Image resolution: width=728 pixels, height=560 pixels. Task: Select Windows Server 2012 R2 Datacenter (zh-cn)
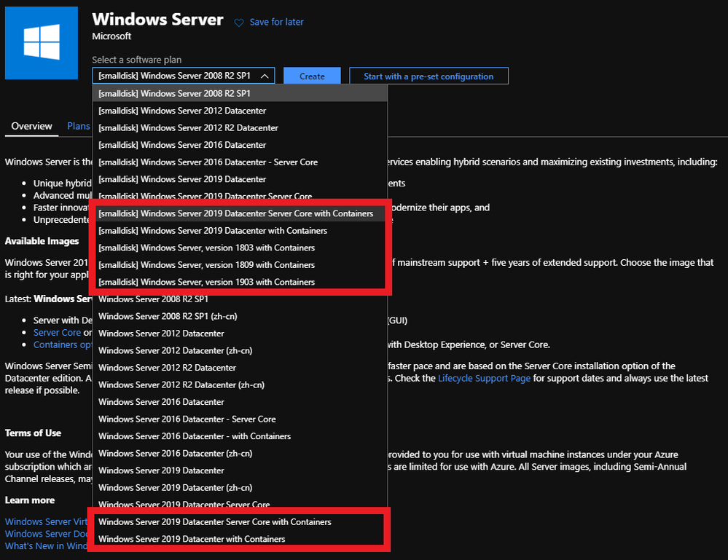(x=240, y=385)
